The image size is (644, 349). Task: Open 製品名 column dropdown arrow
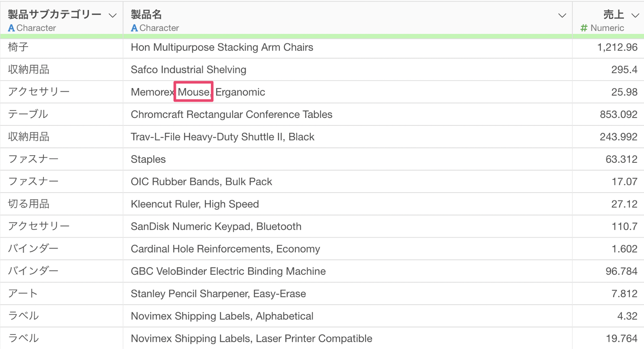(562, 16)
